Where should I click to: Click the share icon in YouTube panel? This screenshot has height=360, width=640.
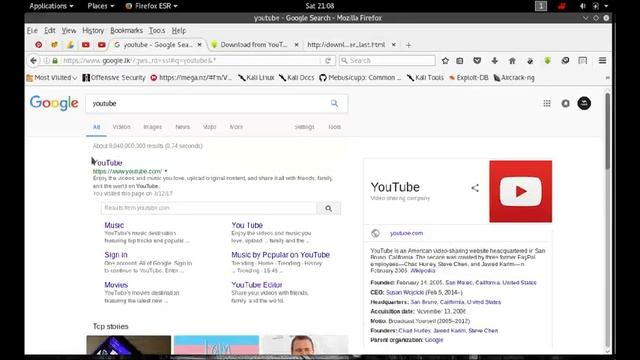point(475,188)
